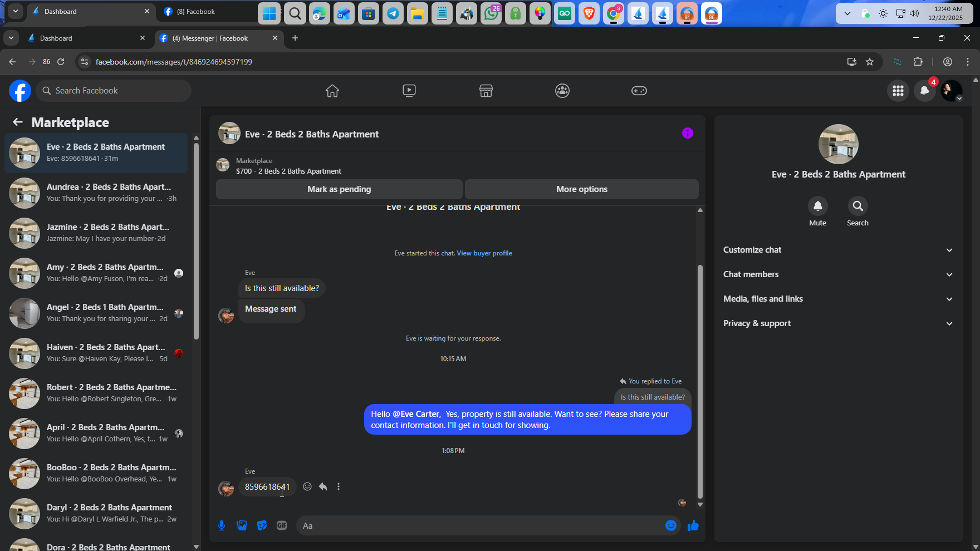Open the BooBoo conversation
This screenshot has width=980, height=551.
pos(96,474)
